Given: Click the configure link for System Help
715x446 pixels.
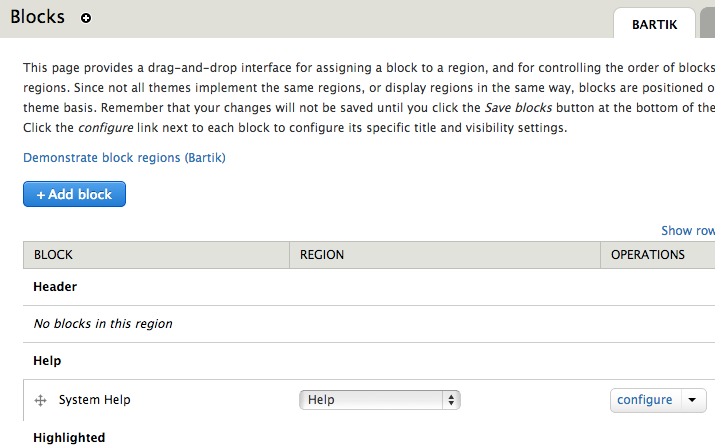Looking at the screenshot, I should (644, 400).
